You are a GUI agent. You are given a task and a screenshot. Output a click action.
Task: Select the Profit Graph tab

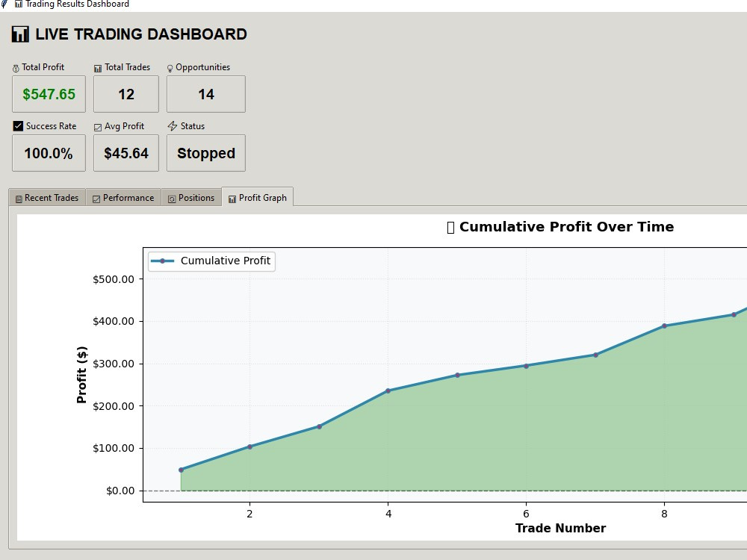pyautogui.click(x=257, y=198)
